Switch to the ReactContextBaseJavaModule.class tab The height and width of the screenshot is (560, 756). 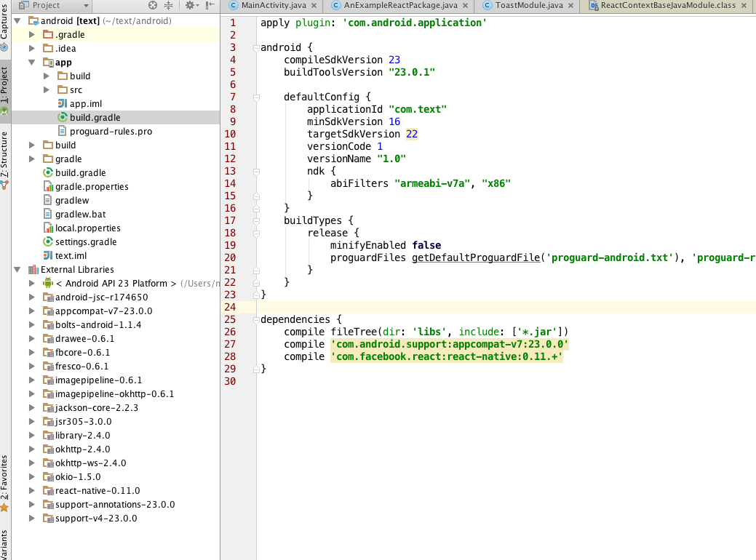(668, 5)
